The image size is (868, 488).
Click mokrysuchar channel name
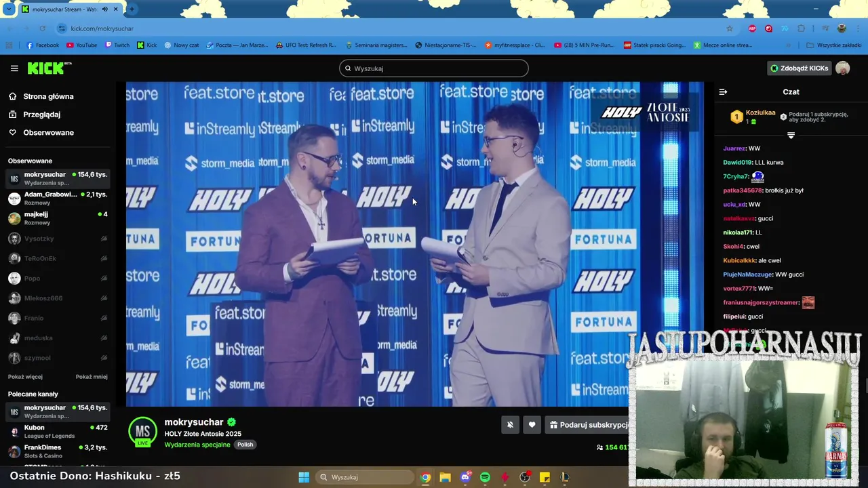(x=194, y=422)
